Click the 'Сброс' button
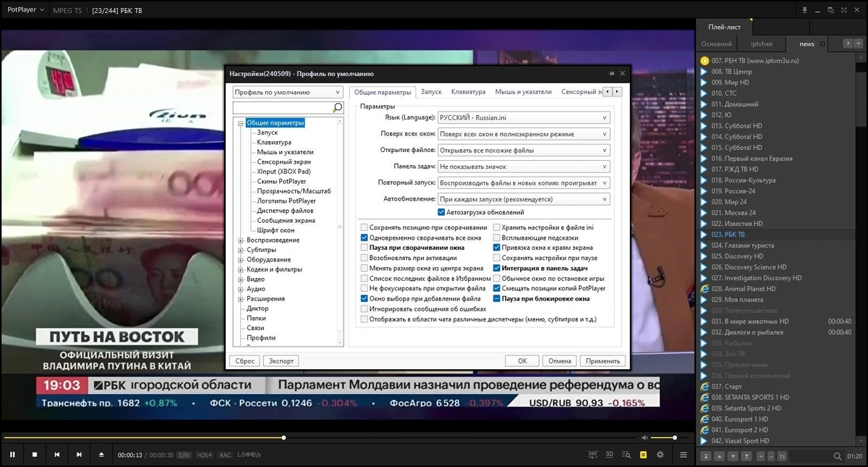Screen dimensions: 868x467 tap(245, 361)
